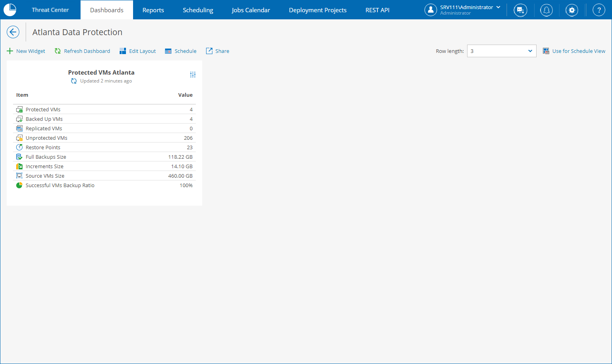
Task: Open Edit Layout
Action: click(138, 51)
